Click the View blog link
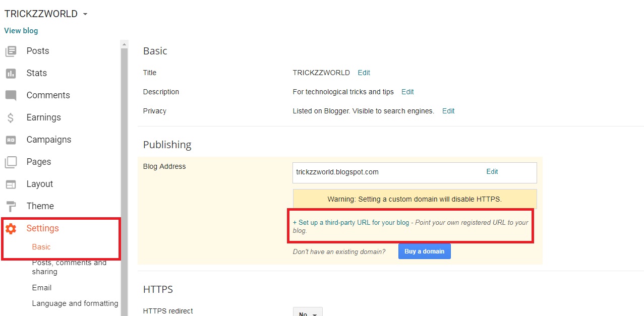 coord(21,30)
